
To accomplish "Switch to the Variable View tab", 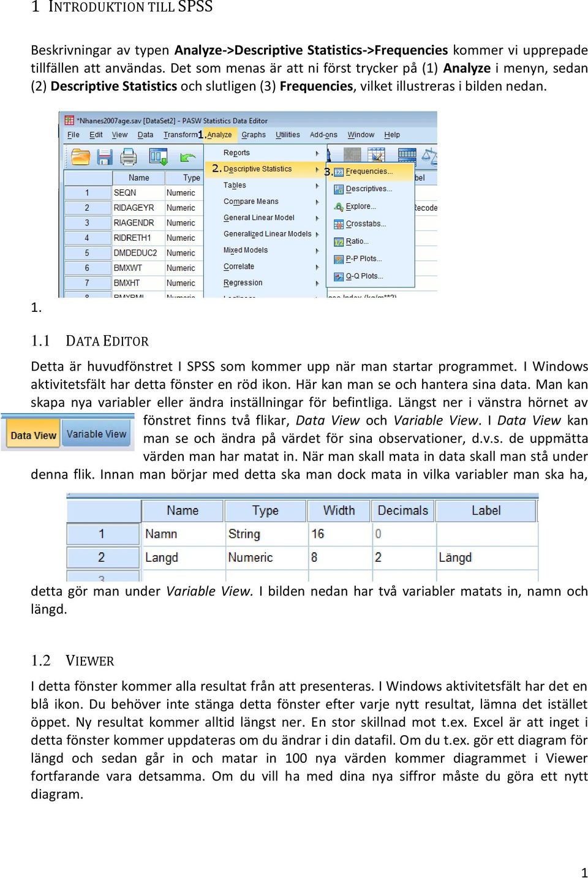I will tap(96, 434).
